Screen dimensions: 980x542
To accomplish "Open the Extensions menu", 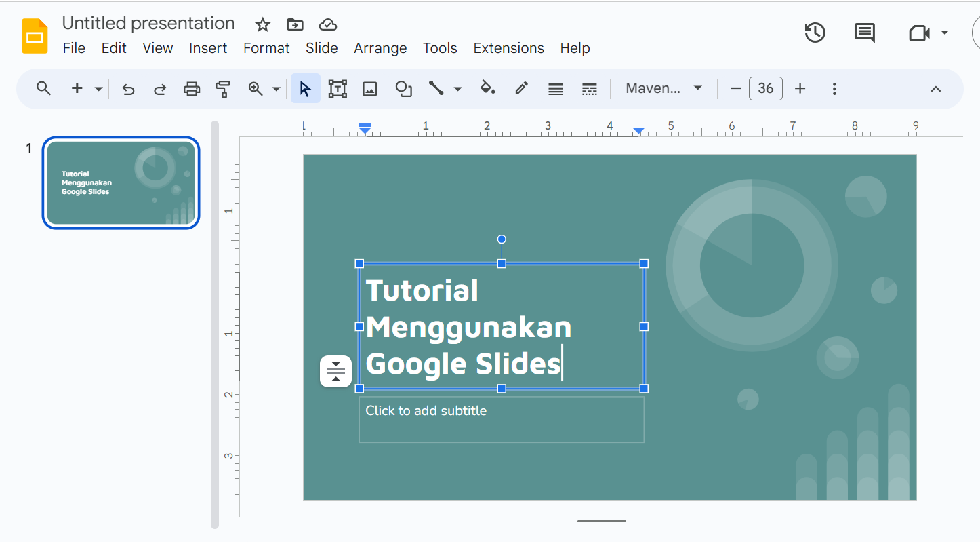I will click(508, 47).
